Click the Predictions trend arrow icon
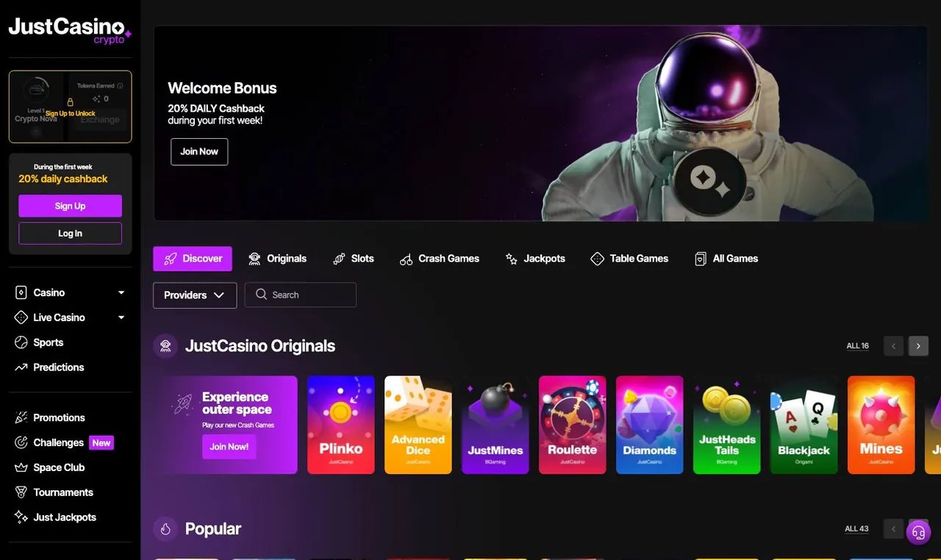Image resolution: width=941 pixels, height=560 pixels. click(x=21, y=367)
